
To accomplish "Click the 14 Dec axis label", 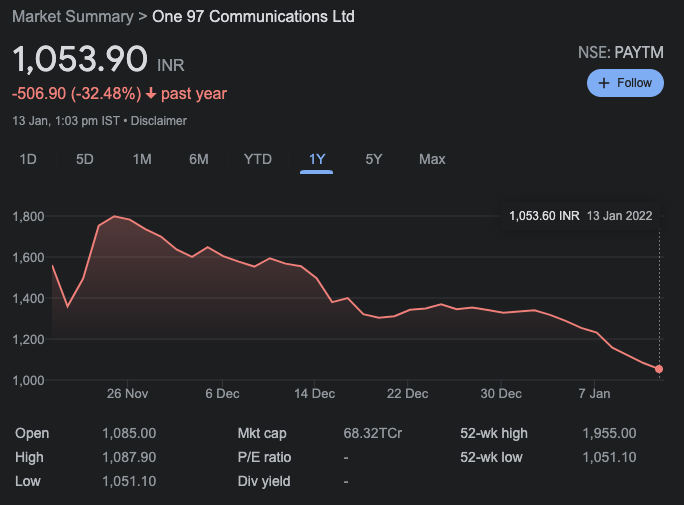I will [315, 394].
